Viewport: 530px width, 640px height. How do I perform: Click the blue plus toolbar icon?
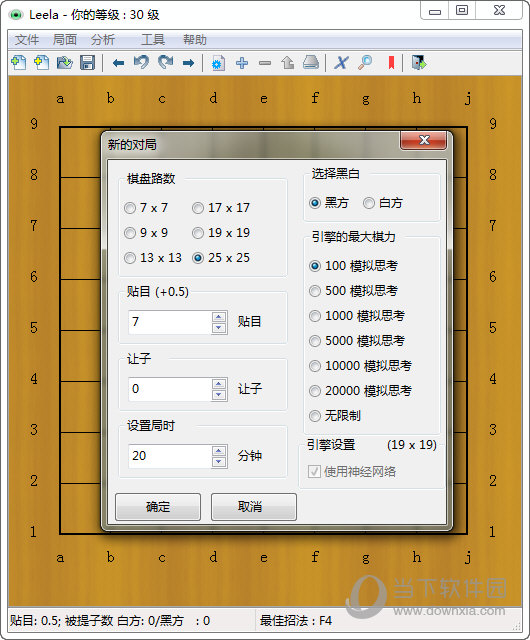pos(242,63)
